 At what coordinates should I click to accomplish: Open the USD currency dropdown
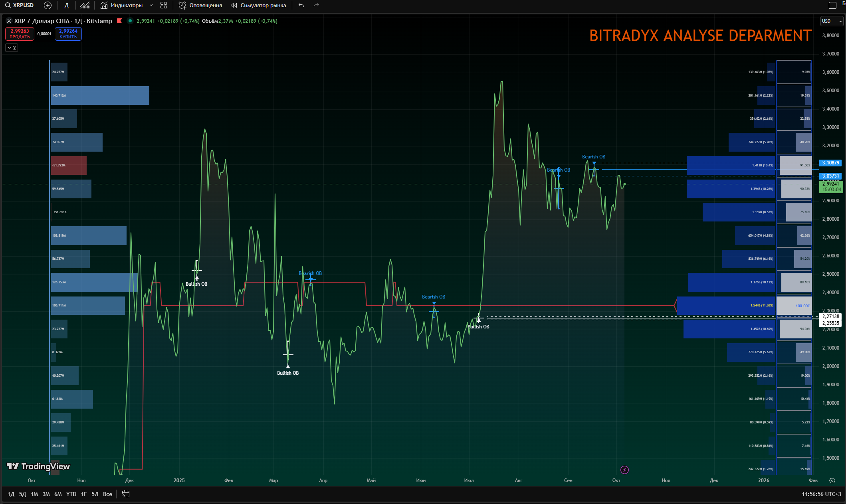pyautogui.click(x=832, y=21)
